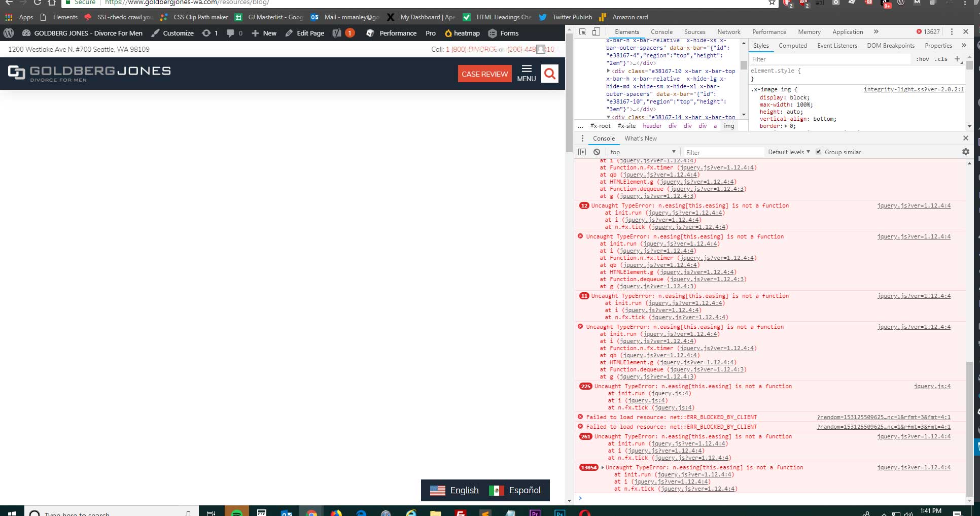The image size is (980, 516).
Task: Open the top context selector dropdown
Action: (x=642, y=152)
